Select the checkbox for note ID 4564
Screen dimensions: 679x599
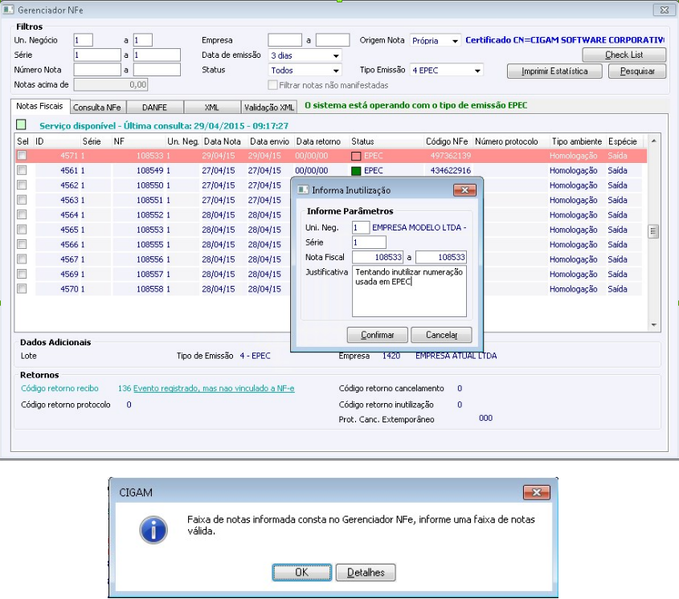[x=22, y=214]
